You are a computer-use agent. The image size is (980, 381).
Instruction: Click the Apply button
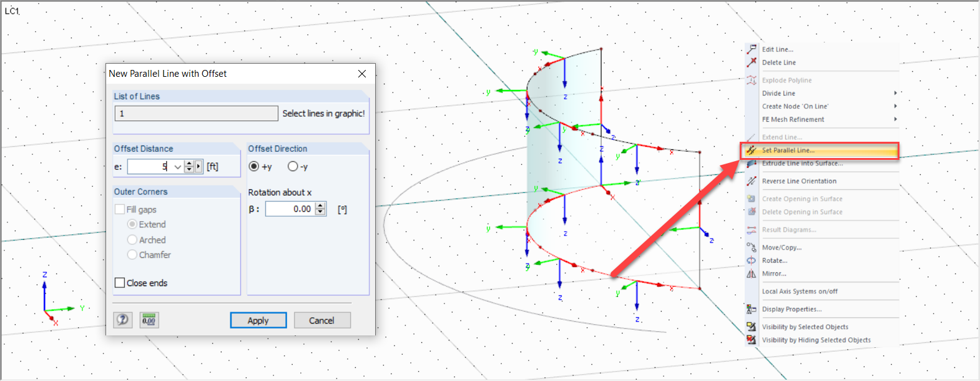pyautogui.click(x=258, y=320)
